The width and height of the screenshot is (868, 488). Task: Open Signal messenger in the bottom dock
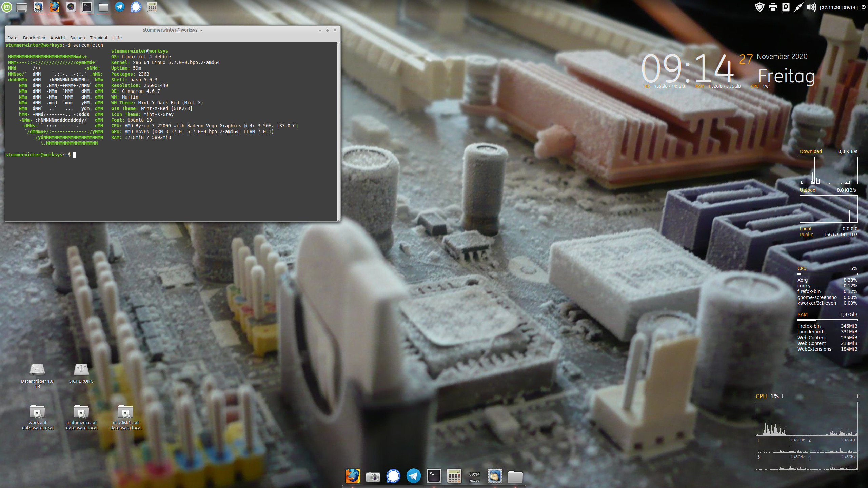[393, 476]
